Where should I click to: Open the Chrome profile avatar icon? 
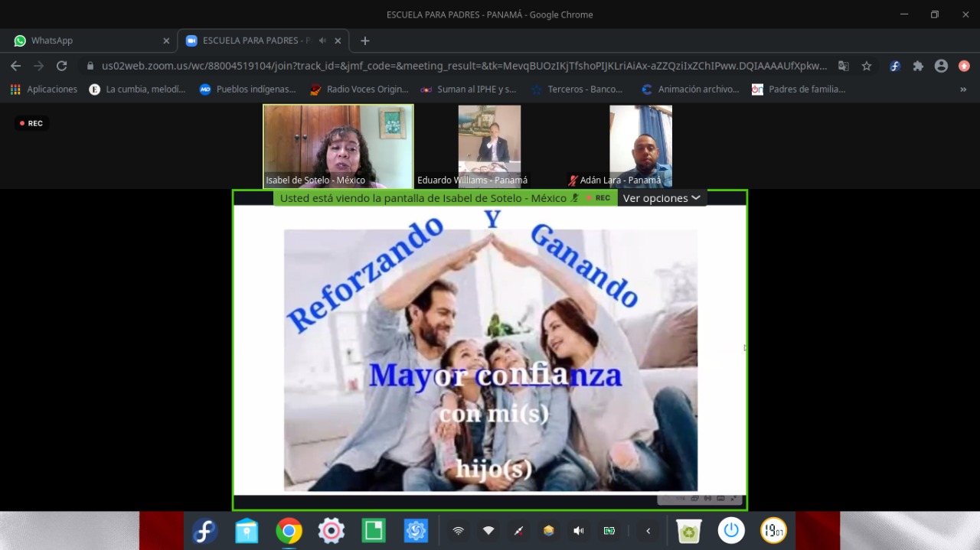pyautogui.click(x=941, y=66)
